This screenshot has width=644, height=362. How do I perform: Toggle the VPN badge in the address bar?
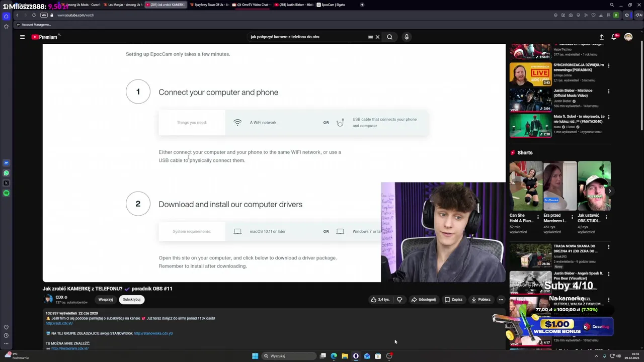44,15
